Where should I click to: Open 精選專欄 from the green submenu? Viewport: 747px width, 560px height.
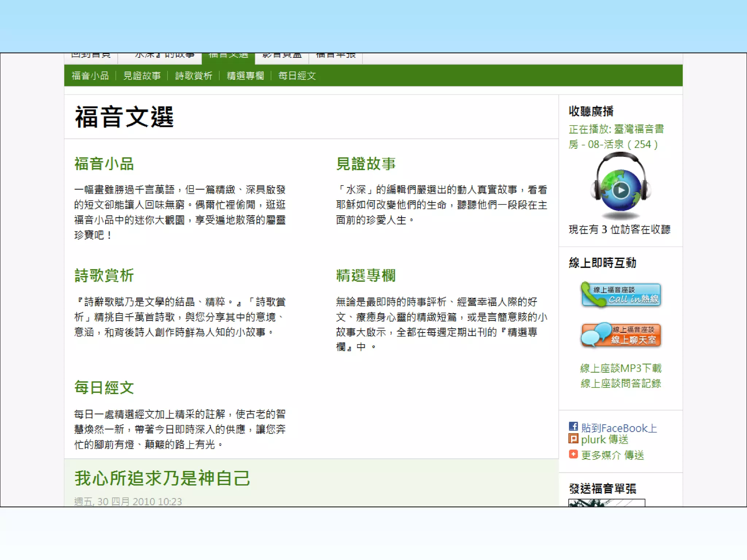(245, 76)
